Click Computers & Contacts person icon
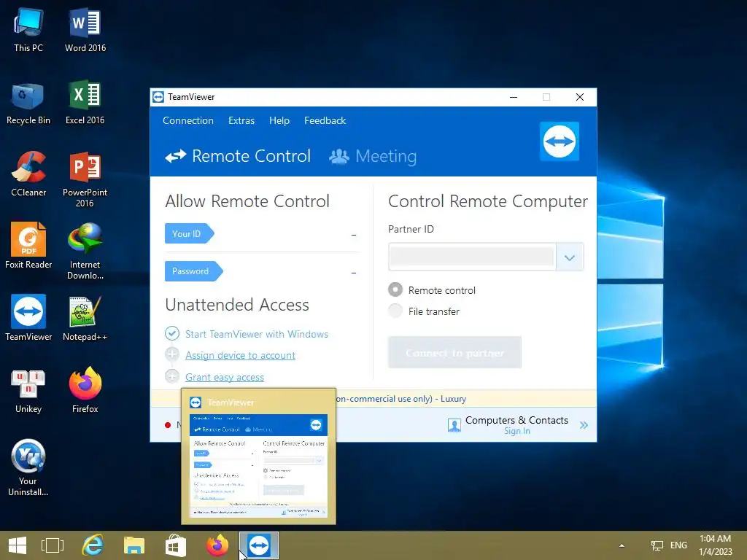Screen dimensions: 747x560 [454, 425]
